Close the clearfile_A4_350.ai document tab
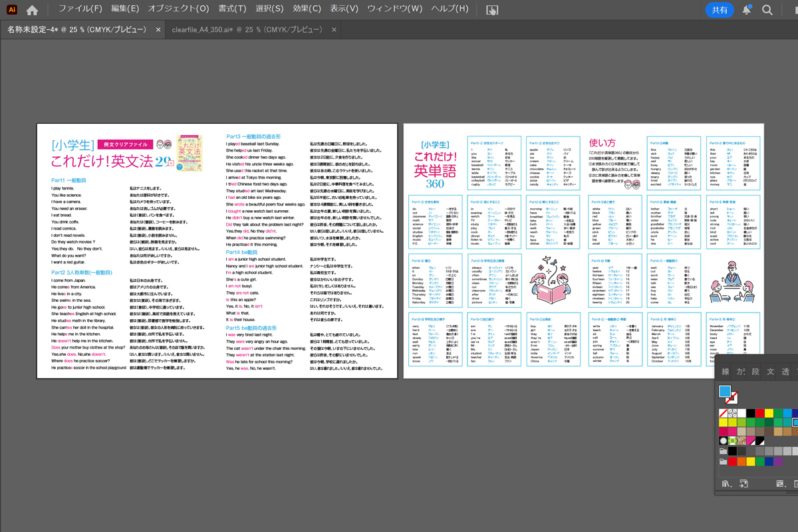This screenshot has width=798, height=532. coord(334,30)
